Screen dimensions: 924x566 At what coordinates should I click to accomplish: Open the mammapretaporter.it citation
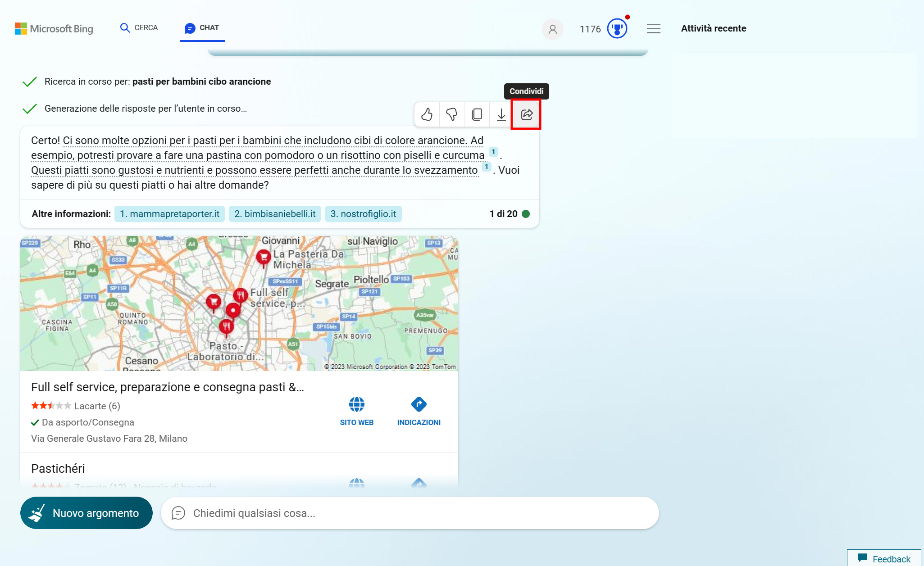pyautogui.click(x=169, y=214)
